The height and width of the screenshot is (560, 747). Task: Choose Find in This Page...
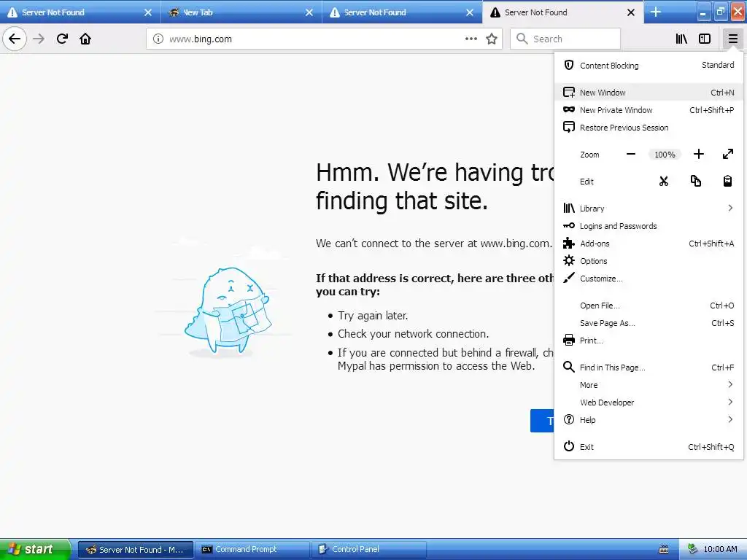click(x=649, y=367)
